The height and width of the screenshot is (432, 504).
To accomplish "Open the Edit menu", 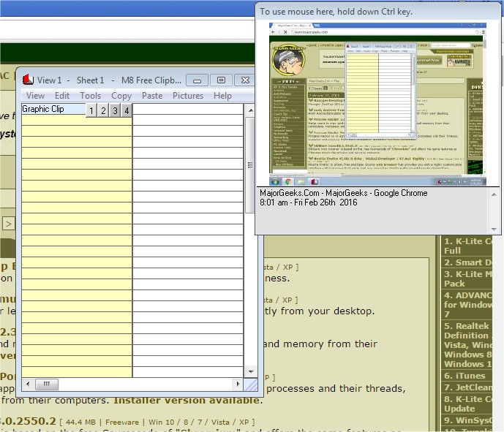I will click(62, 96).
